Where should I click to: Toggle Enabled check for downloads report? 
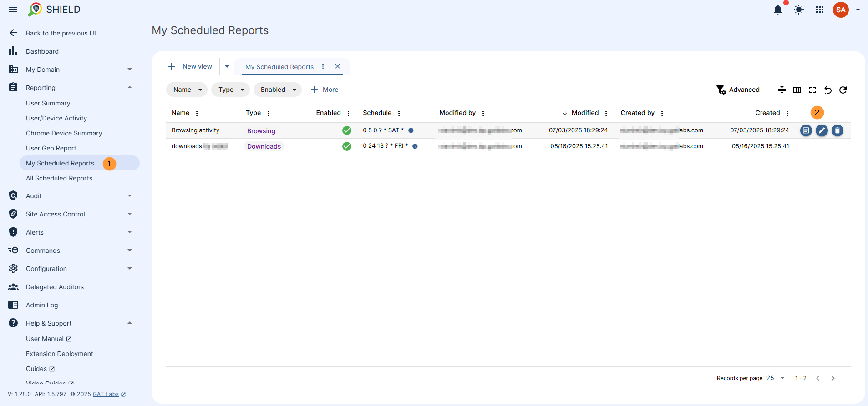(x=347, y=146)
